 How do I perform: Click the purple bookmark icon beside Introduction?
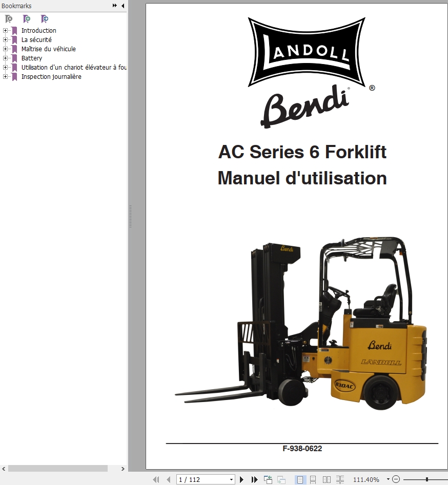click(14, 31)
